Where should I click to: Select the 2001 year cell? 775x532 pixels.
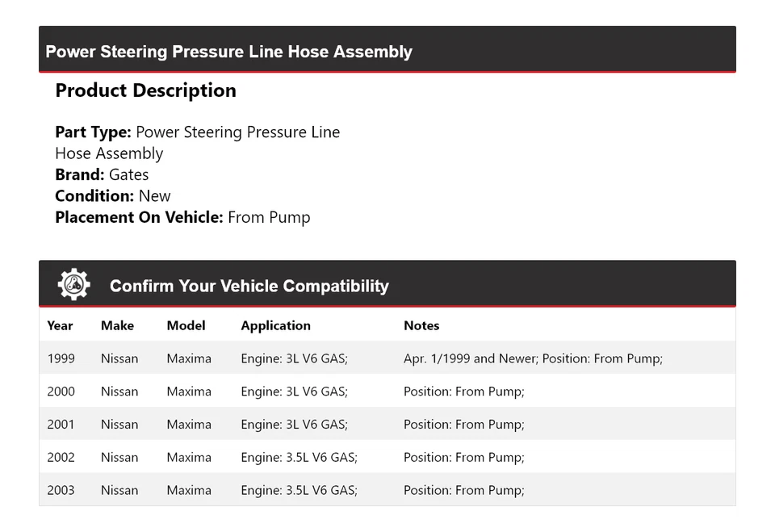click(61, 425)
